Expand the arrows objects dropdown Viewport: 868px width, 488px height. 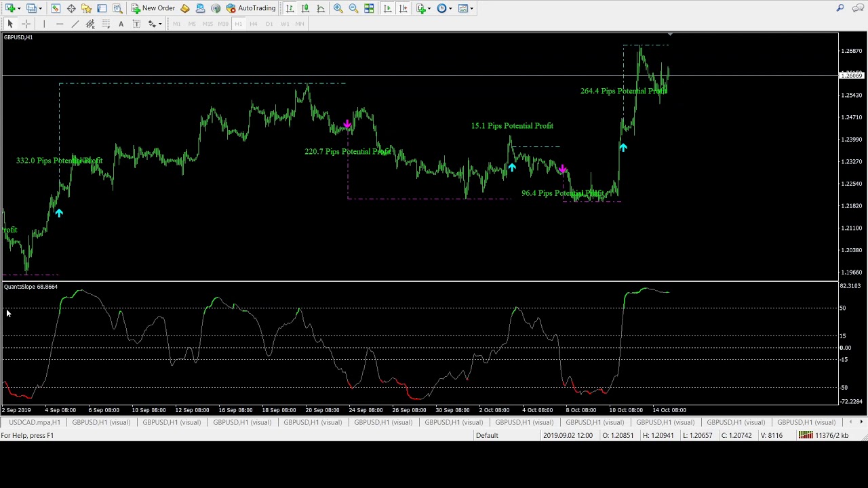point(159,24)
